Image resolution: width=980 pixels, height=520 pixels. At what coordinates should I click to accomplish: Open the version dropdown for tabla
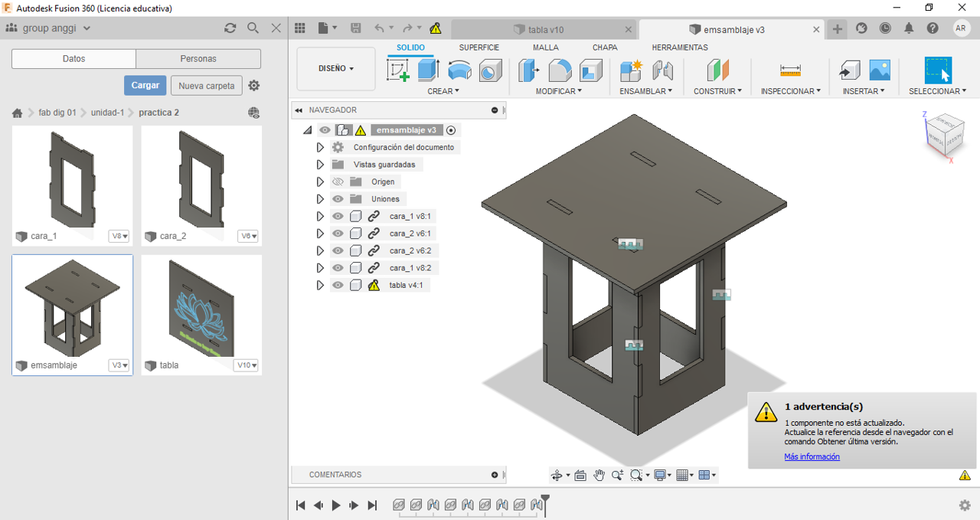247,365
